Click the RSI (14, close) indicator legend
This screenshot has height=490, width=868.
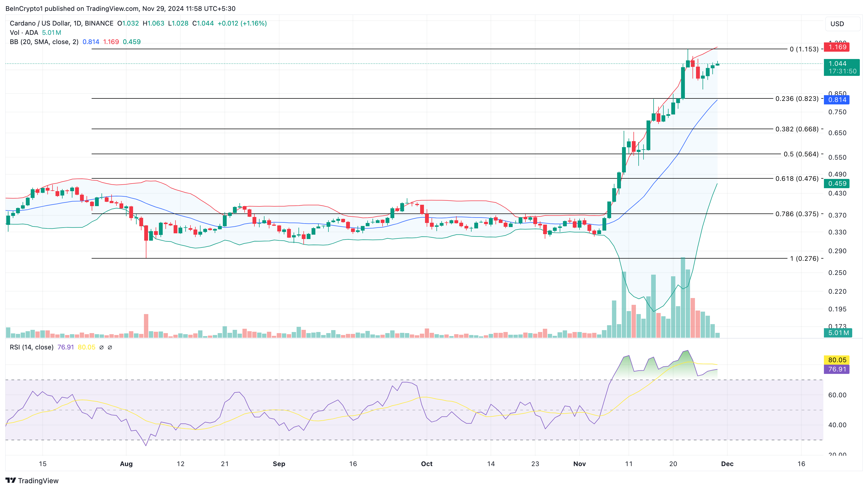(x=32, y=347)
